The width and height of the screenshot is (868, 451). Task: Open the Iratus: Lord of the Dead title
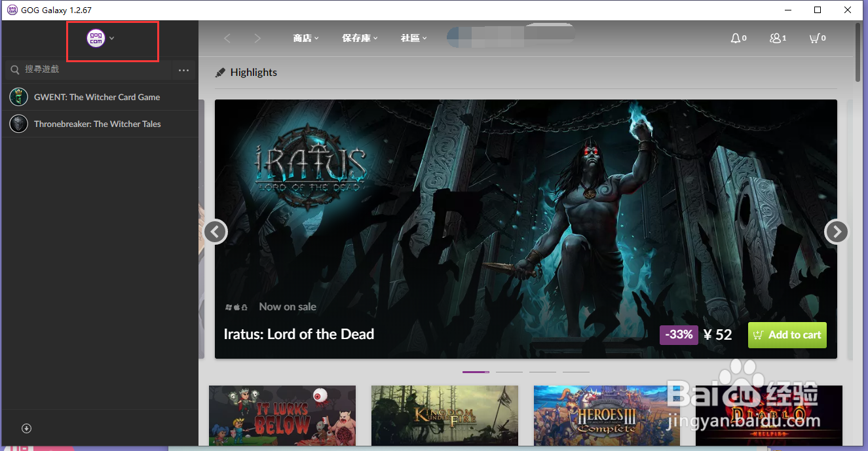click(299, 334)
